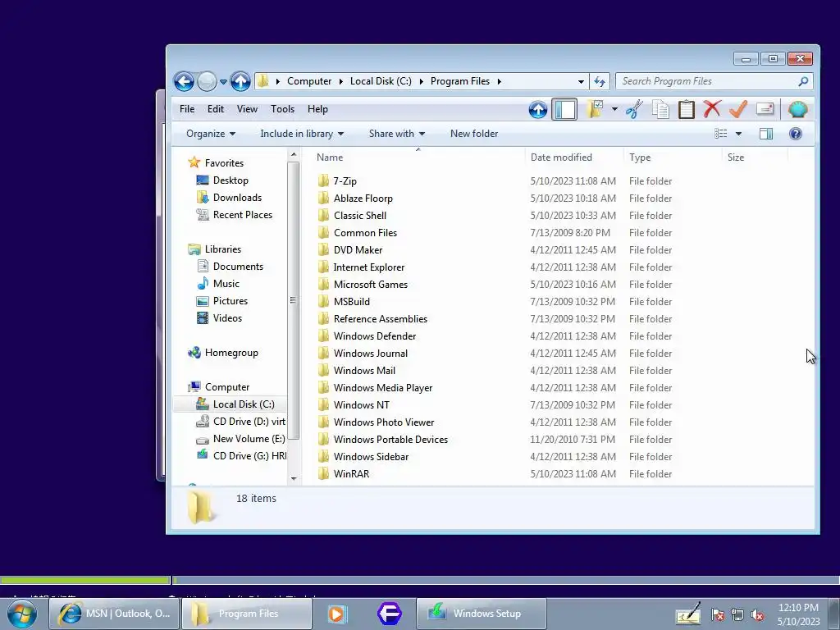This screenshot has width=840, height=630.
Task: Click the Forward navigation arrow
Action: click(x=207, y=81)
